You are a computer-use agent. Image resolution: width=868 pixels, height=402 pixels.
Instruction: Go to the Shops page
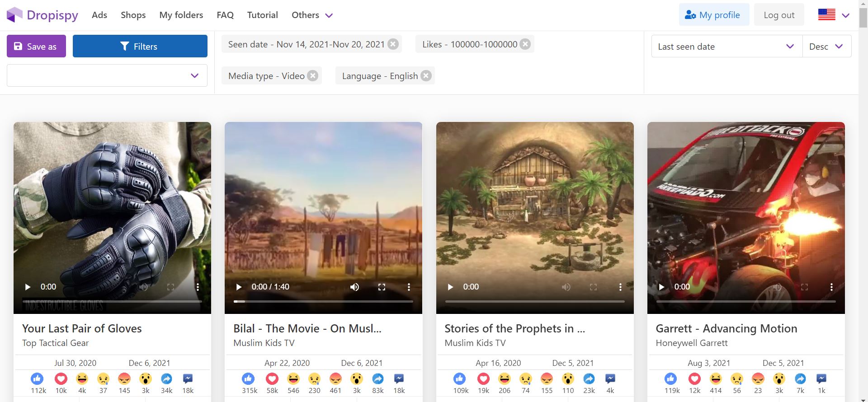pyautogui.click(x=133, y=15)
